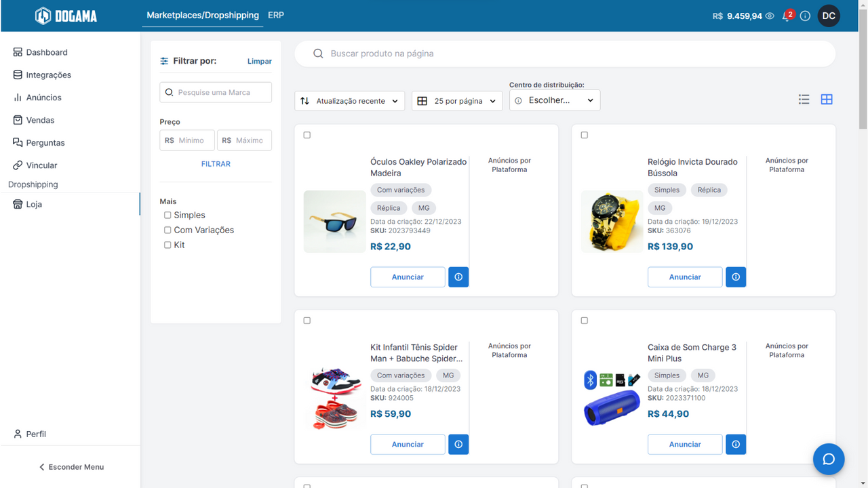
Task: Open info for Caixa de Som Charge 3
Action: point(736,444)
